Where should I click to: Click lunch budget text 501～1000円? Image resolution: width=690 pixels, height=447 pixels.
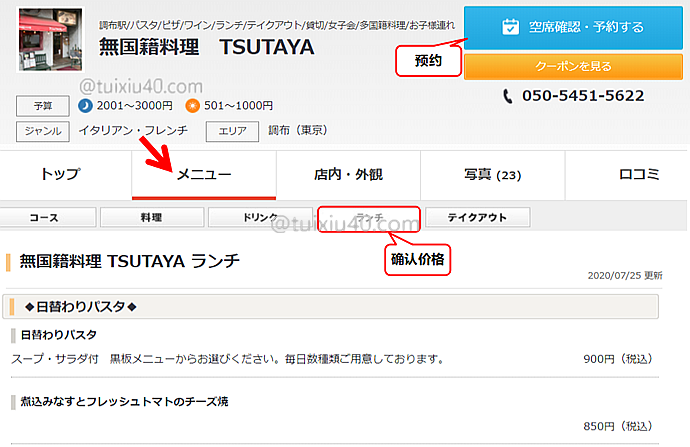pos(239,106)
